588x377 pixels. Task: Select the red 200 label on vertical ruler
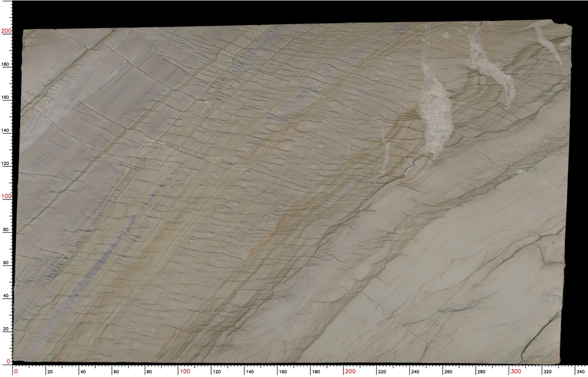[x=6, y=31]
